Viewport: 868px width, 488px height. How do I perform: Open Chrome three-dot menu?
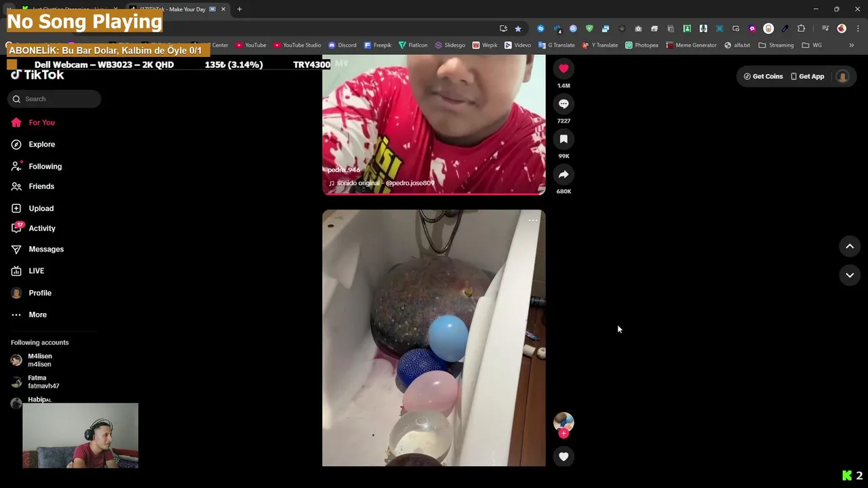(858, 28)
